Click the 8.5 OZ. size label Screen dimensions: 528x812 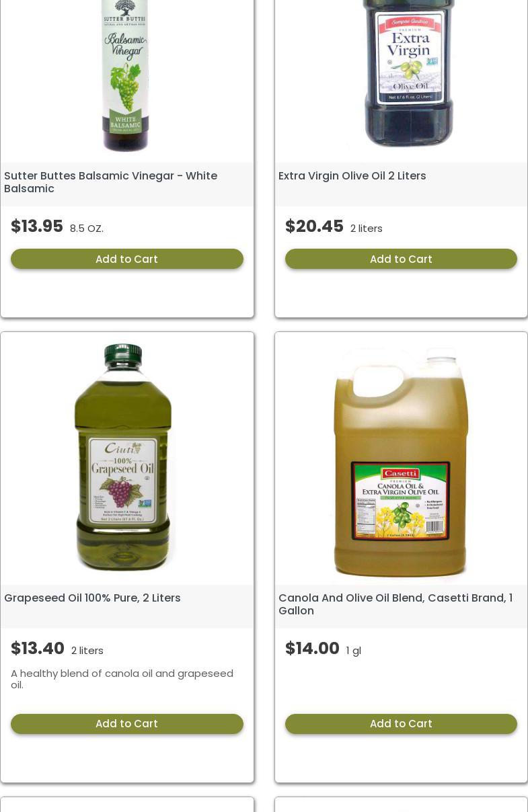pos(87,229)
